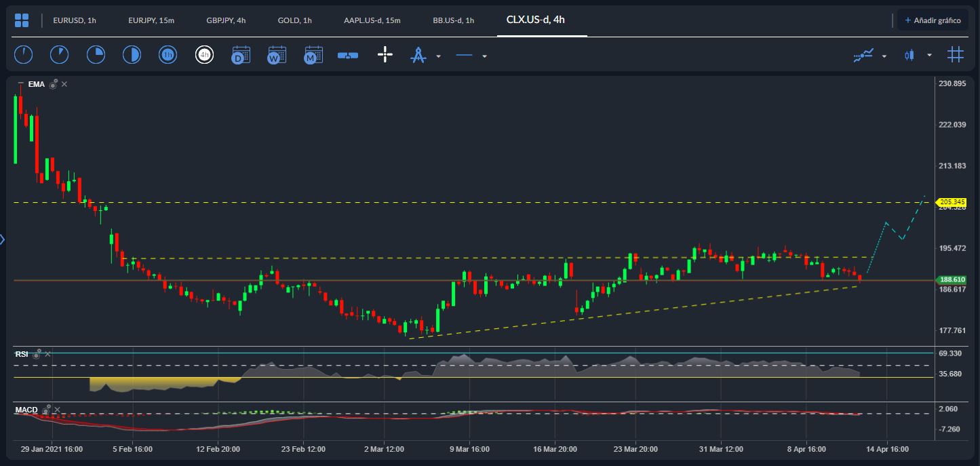Select the weekly timeframe calendar icon

(x=277, y=55)
